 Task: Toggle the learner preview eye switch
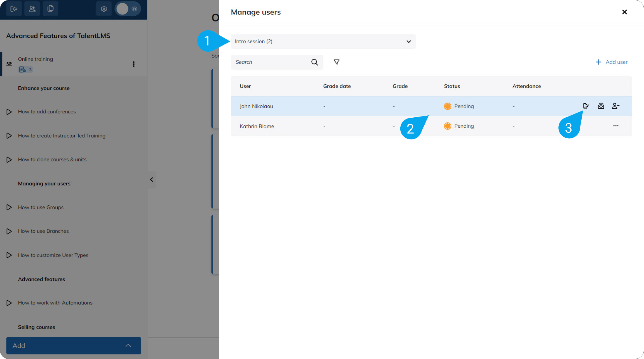pos(128,9)
